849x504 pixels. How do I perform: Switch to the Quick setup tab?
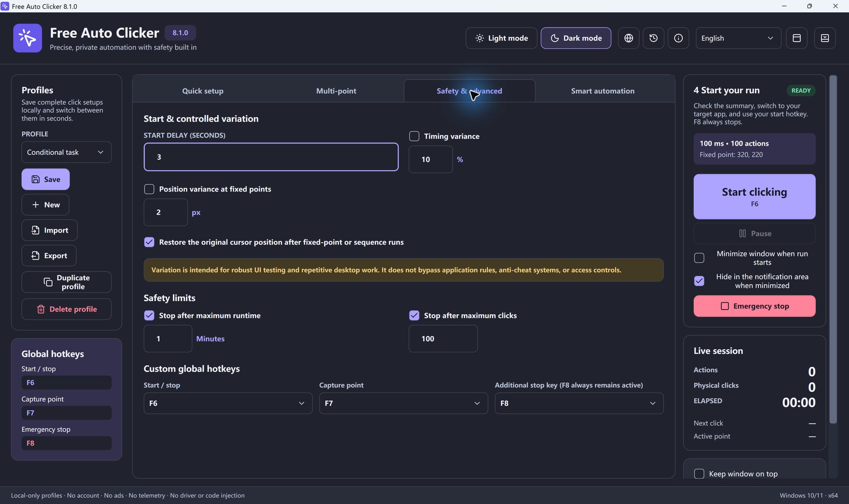tap(203, 91)
